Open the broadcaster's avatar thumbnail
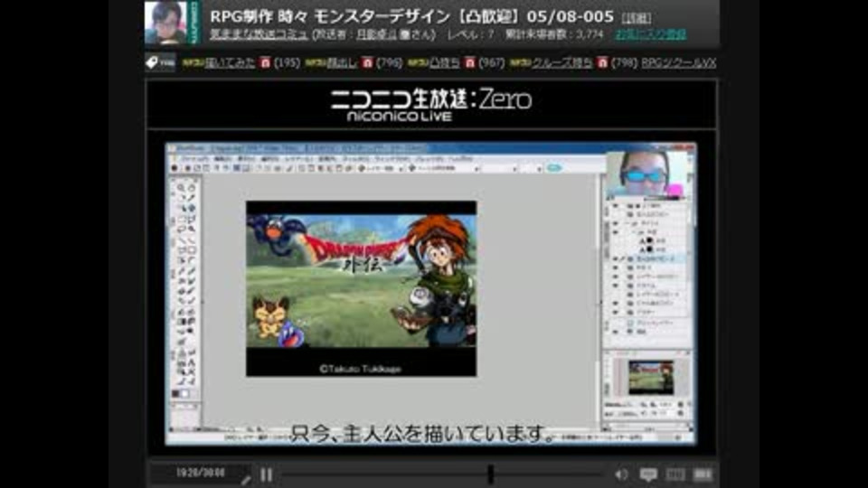868x488 pixels. click(165, 23)
